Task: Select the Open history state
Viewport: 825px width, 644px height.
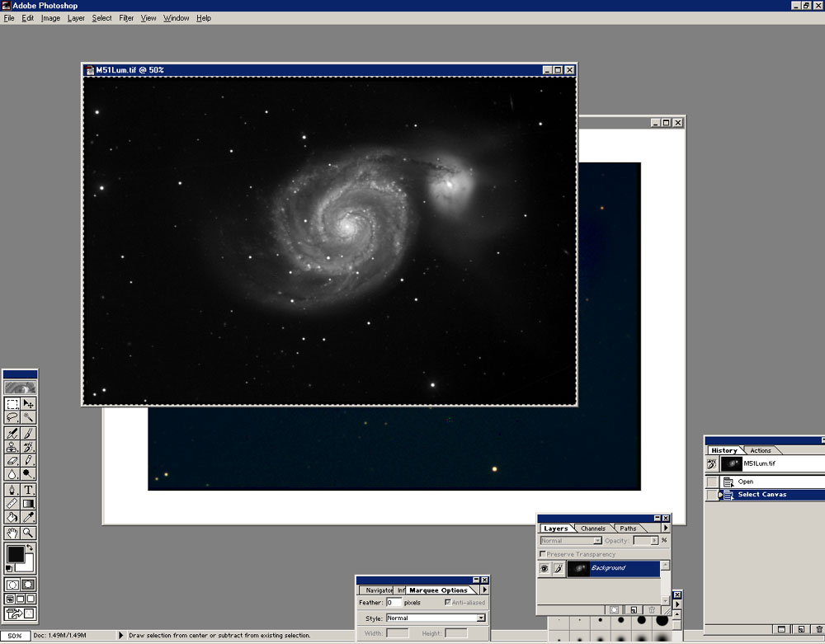Action: click(x=772, y=482)
